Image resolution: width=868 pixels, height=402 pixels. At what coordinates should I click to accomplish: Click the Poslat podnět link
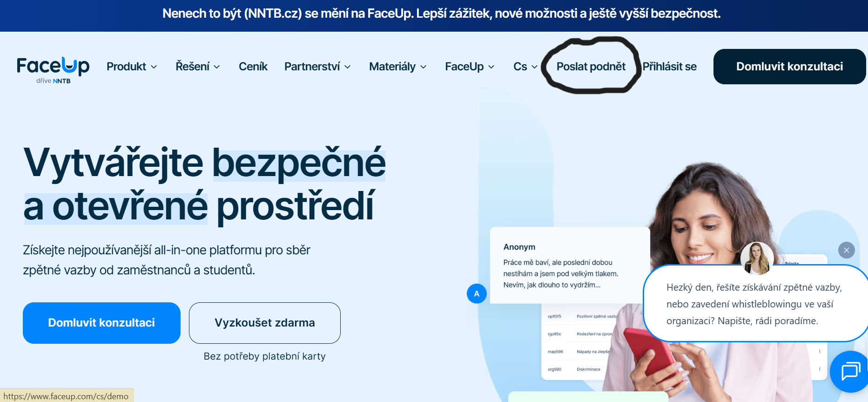[591, 67]
